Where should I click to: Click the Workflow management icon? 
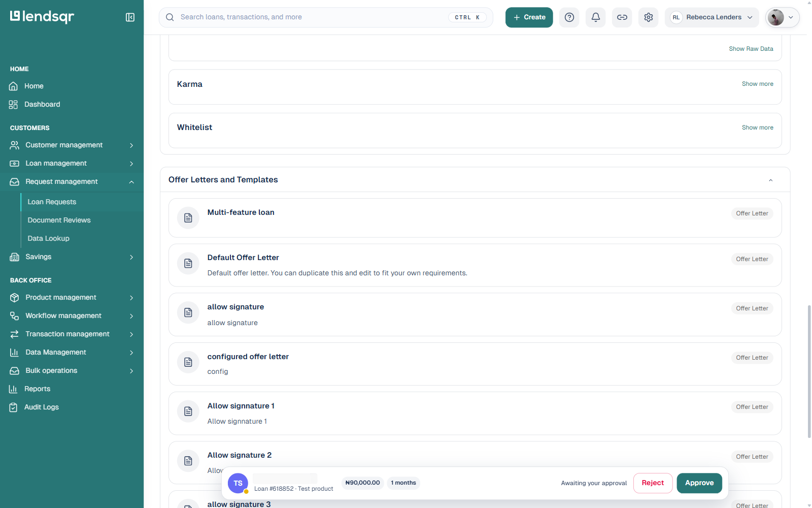15,316
